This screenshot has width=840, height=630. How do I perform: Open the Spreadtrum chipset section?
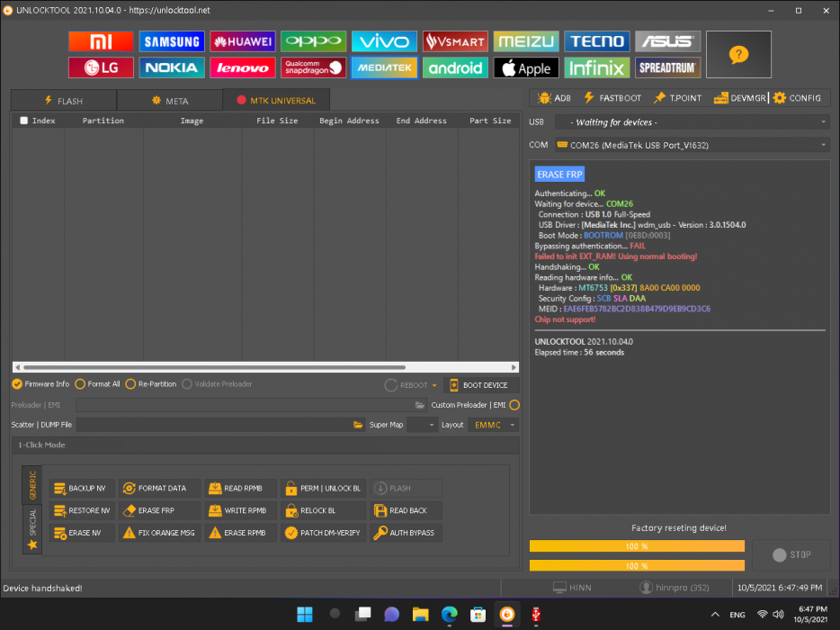click(667, 67)
